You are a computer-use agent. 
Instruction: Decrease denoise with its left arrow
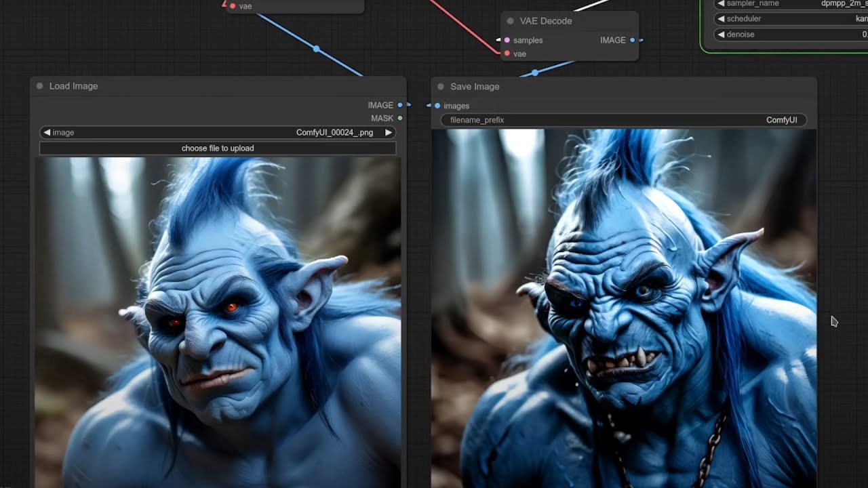click(x=721, y=34)
